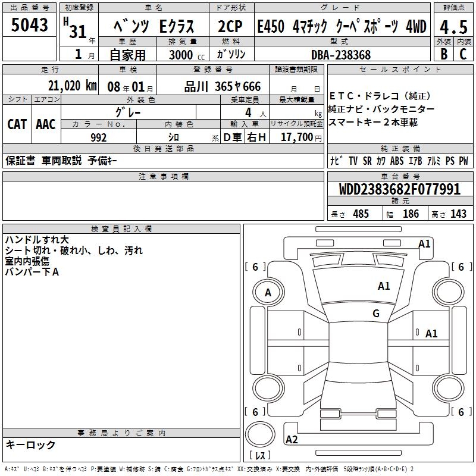Click the width value 186
This screenshot has width=476, height=476.
click(x=411, y=214)
